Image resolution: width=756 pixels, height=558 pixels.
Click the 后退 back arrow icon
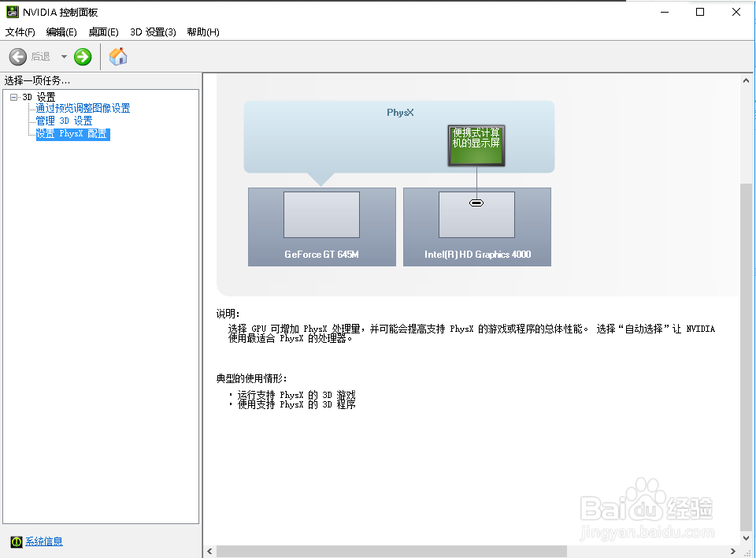point(17,56)
